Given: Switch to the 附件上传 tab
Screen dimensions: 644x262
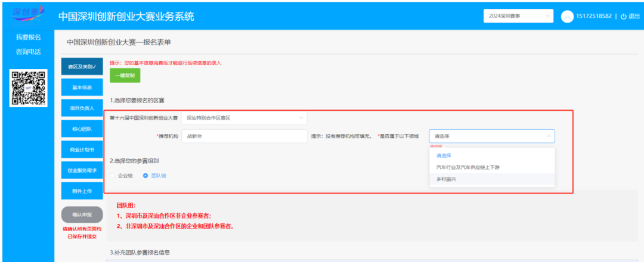Looking at the screenshot, I should (82, 191).
